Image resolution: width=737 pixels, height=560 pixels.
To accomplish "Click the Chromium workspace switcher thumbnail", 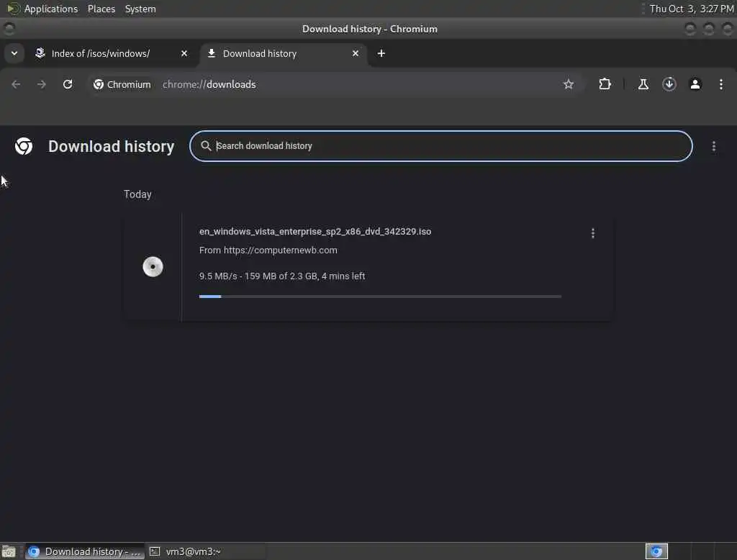I will pyautogui.click(x=656, y=551).
